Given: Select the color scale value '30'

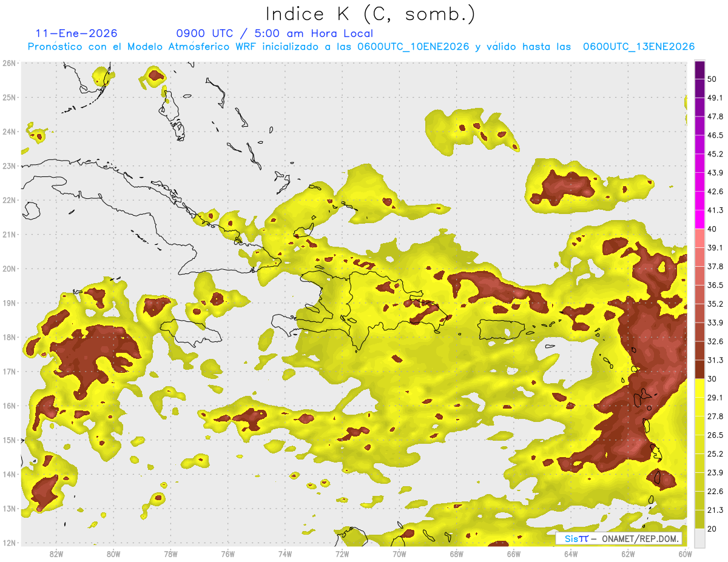Looking at the screenshot, I should tap(712, 379).
